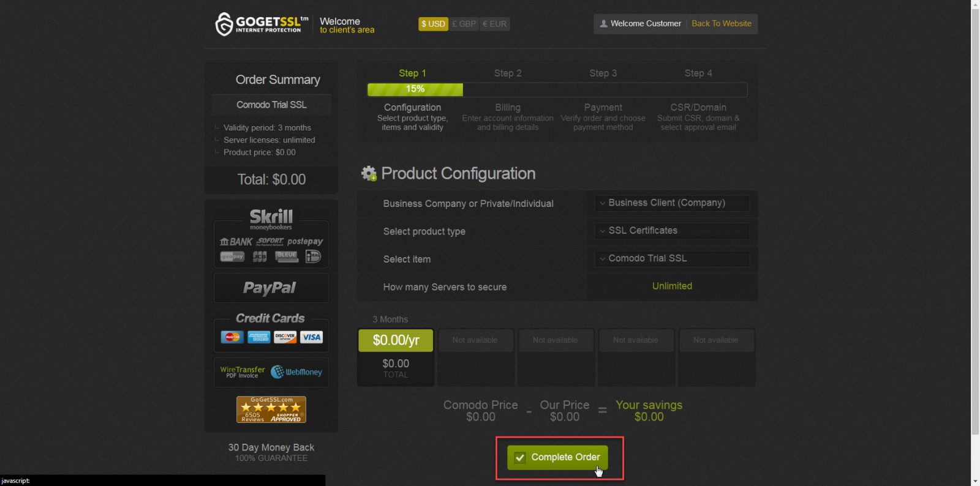The image size is (980, 486).
Task: Click the BANK payment icon
Action: pos(236,242)
